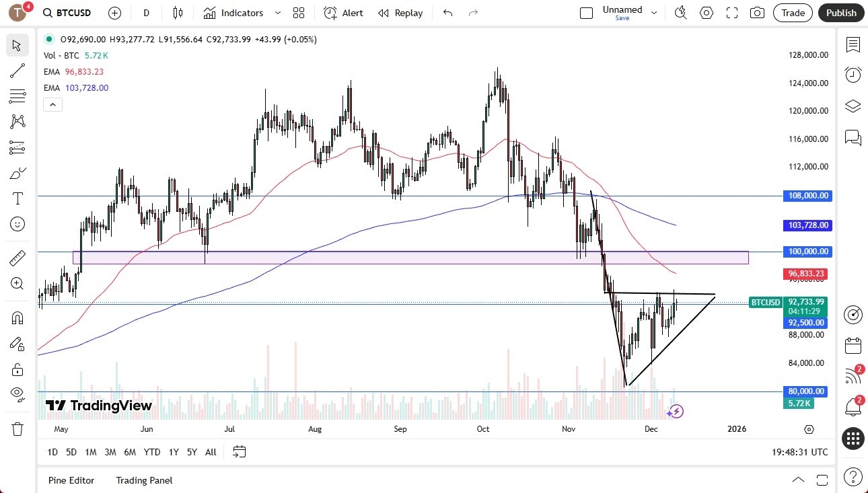Click the Publish button
Image resolution: width=868 pixels, height=493 pixels.
click(x=840, y=12)
